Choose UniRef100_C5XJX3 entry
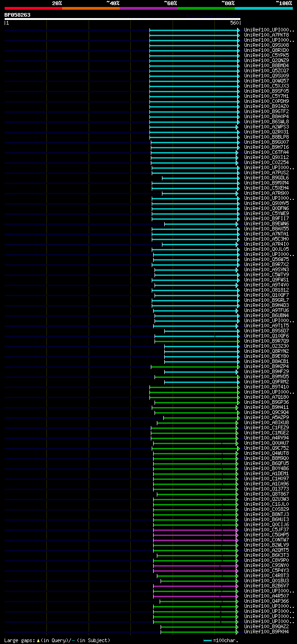Viewport: 297px width, 644px height. pos(266,86)
